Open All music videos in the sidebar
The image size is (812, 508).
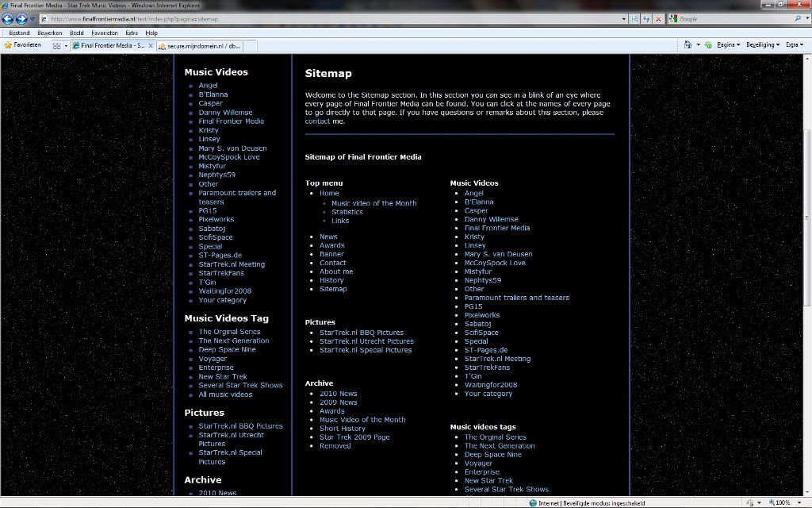pos(225,394)
